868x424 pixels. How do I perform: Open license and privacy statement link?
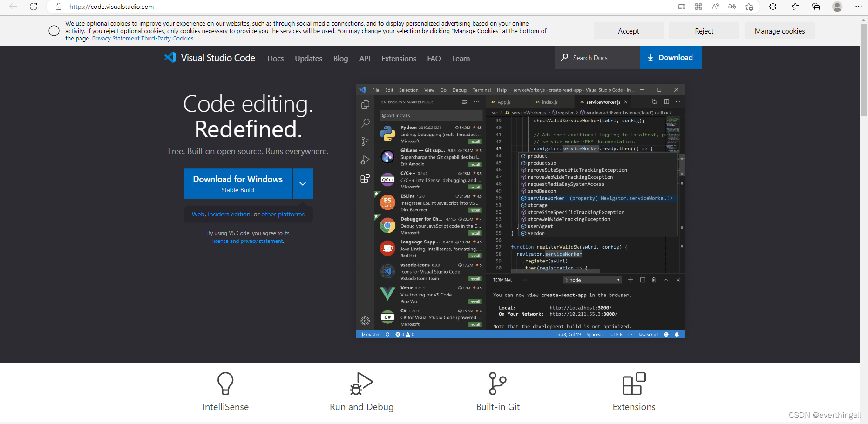point(248,241)
